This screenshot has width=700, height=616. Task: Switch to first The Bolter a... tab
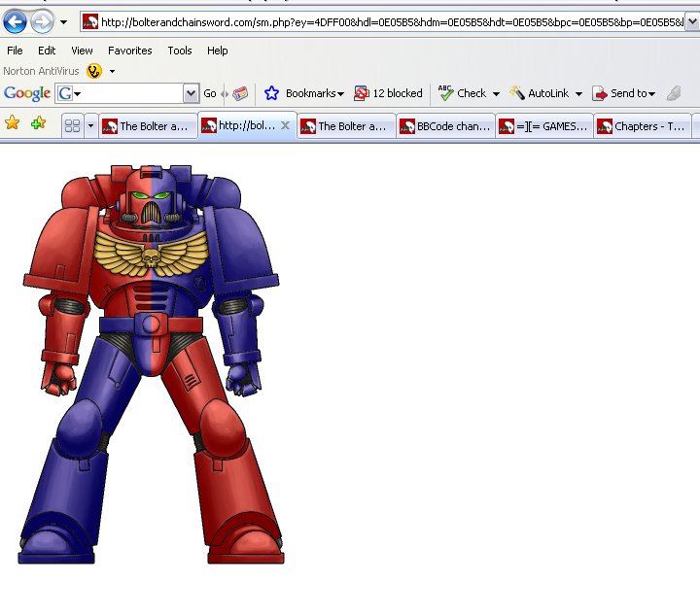coord(148,126)
